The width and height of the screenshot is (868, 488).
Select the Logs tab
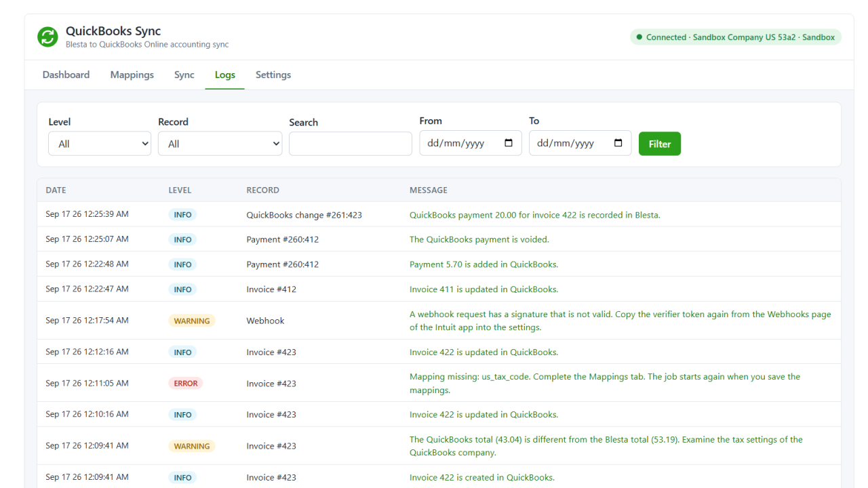(x=225, y=75)
